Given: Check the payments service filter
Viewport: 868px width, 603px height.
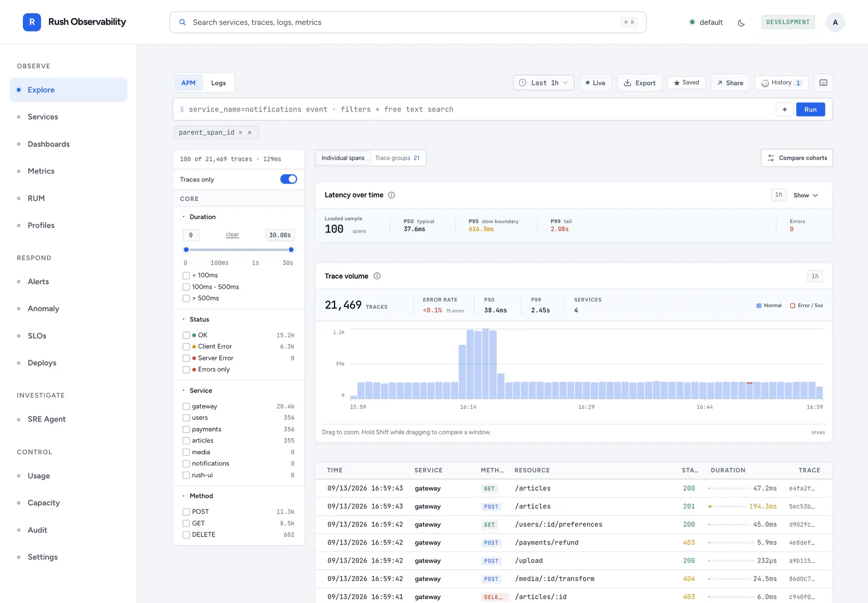Looking at the screenshot, I should click(x=186, y=430).
